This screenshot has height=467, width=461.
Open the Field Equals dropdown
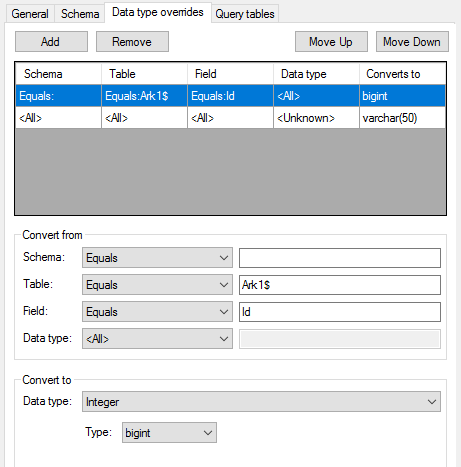[157, 312]
